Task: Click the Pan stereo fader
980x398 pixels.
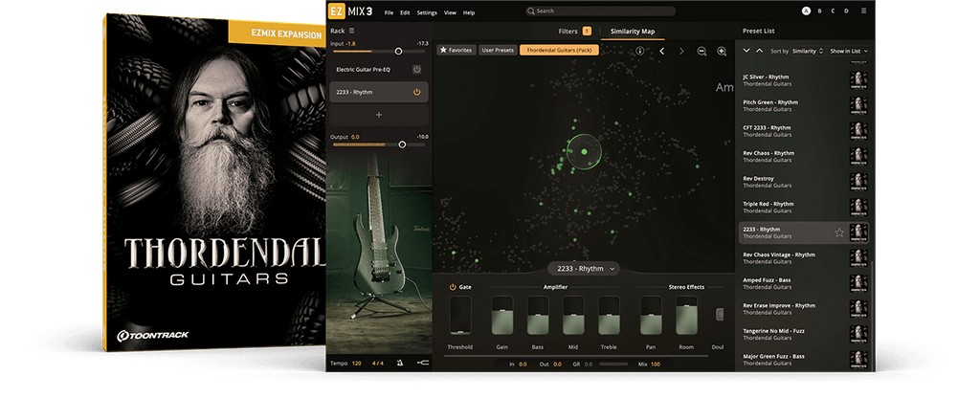Action: tap(651, 316)
